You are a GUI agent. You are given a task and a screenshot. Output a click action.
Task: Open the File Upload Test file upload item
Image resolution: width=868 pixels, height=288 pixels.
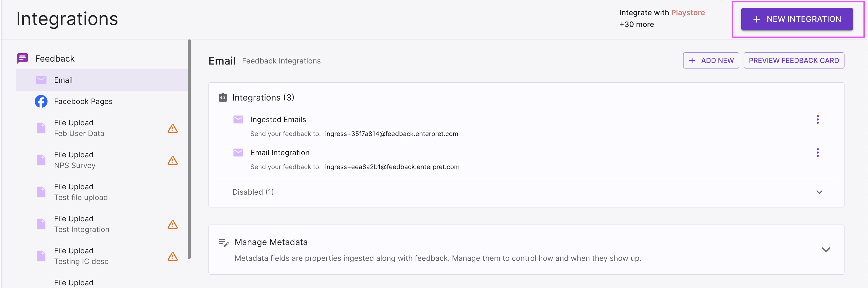101,192
